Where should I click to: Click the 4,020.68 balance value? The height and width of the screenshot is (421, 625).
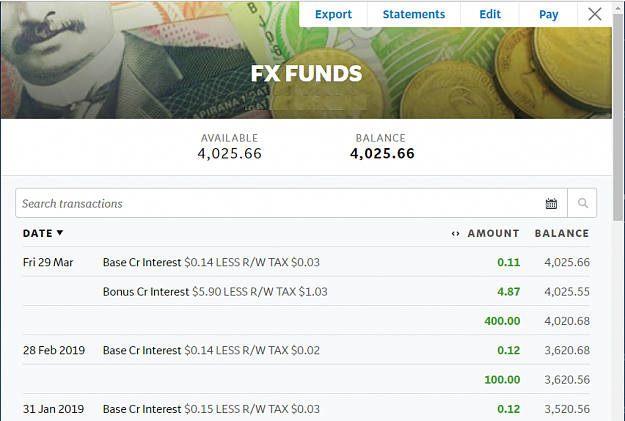pos(567,321)
